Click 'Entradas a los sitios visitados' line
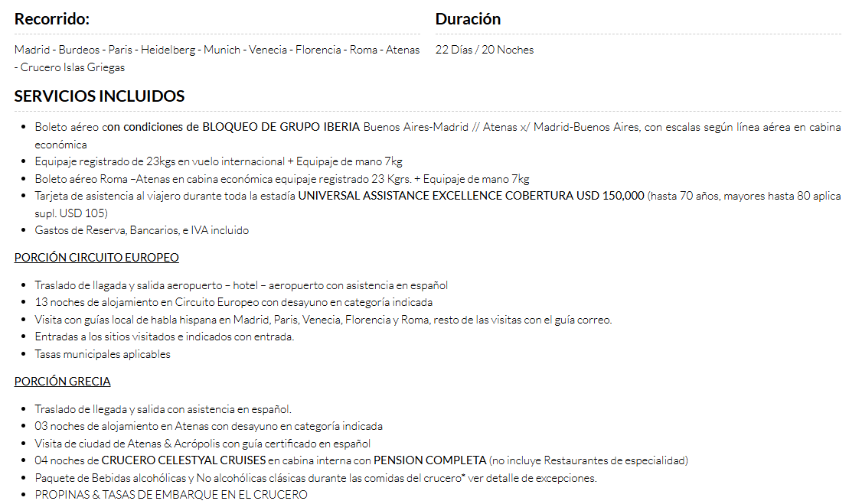The width and height of the screenshot is (862, 504). click(165, 337)
